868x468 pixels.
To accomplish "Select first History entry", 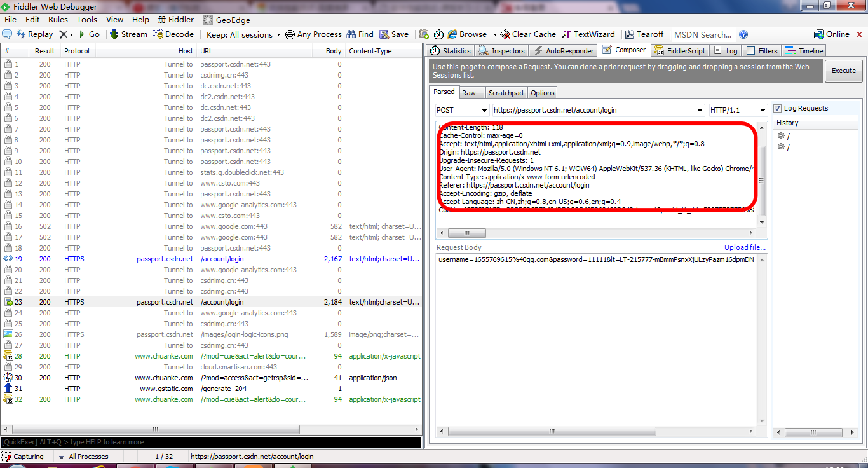I will [784, 135].
